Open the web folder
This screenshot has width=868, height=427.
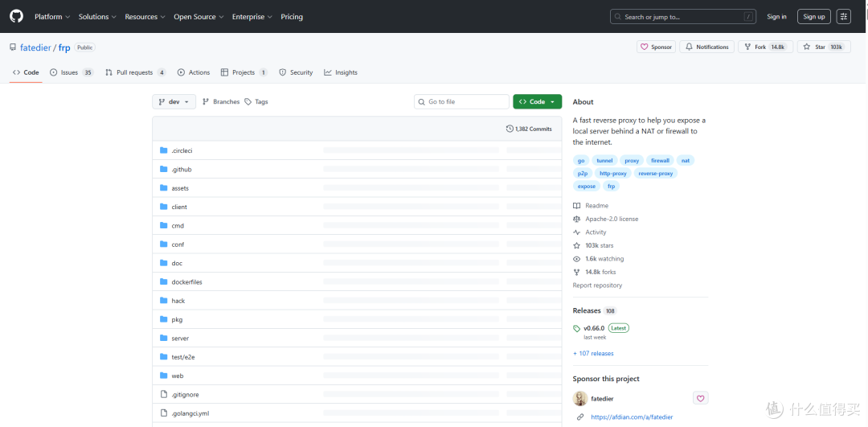tap(178, 376)
